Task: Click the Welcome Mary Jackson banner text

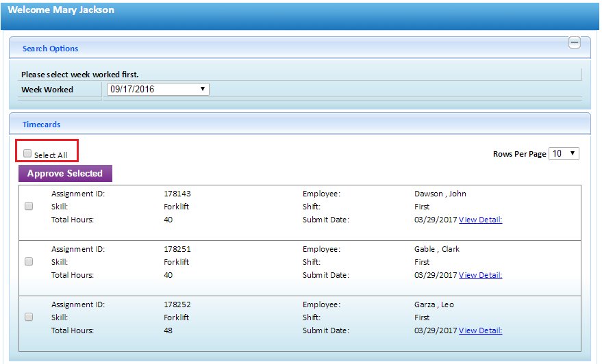Action: (x=61, y=10)
